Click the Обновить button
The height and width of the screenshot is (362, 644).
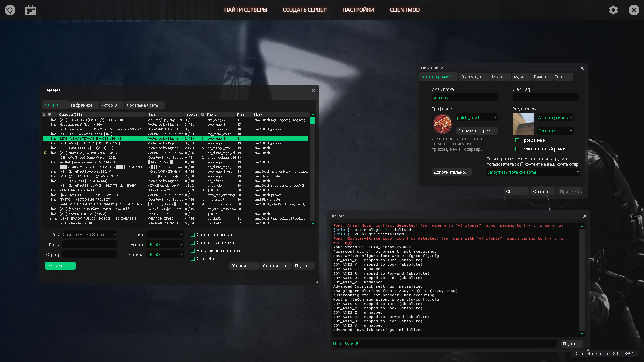click(x=244, y=266)
